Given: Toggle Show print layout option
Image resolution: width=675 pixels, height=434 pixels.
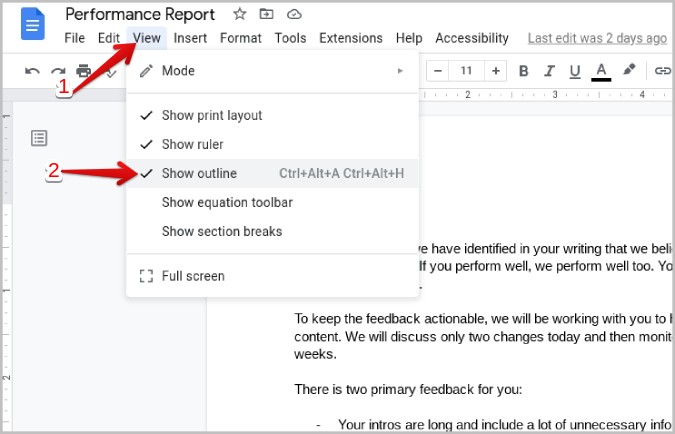Looking at the screenshot, I should 272,115.
